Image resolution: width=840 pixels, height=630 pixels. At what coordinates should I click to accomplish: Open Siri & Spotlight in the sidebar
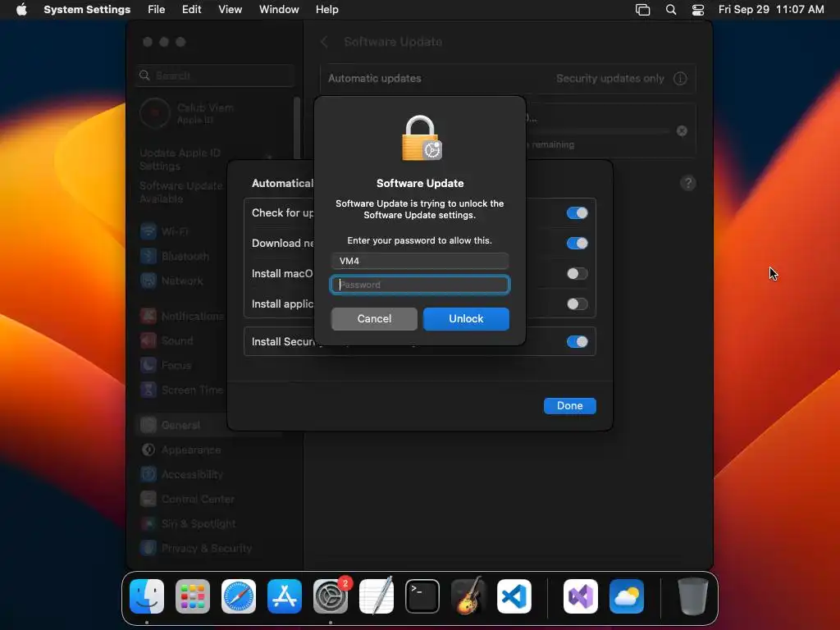[188, 524]
